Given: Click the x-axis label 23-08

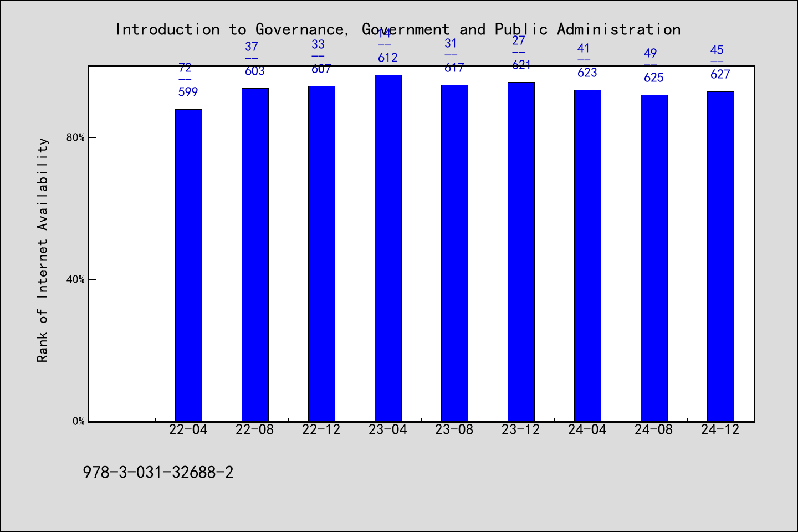Looking at the screenshot, I should (454, 429).
